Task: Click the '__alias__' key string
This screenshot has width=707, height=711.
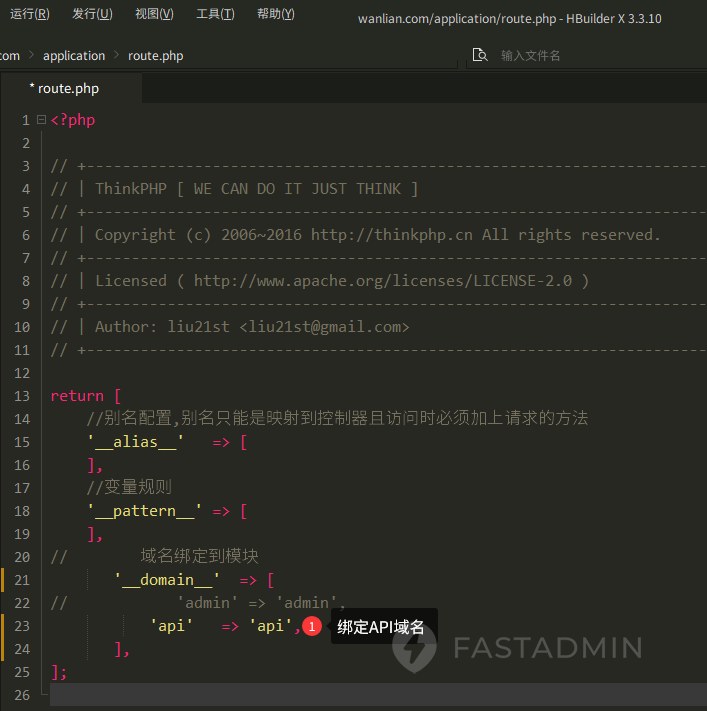Action: tap(136, 442)
